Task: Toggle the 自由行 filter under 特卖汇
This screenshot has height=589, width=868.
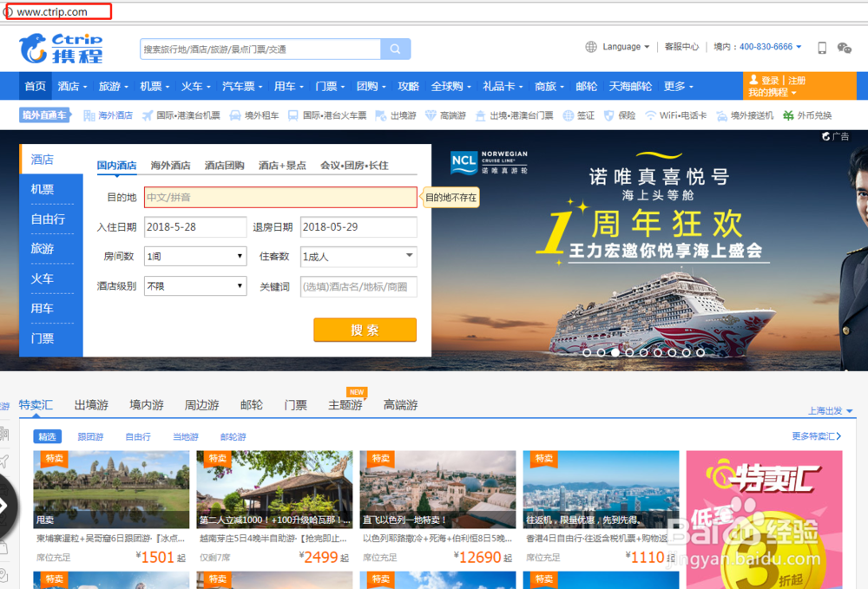Action: [138, 436]
